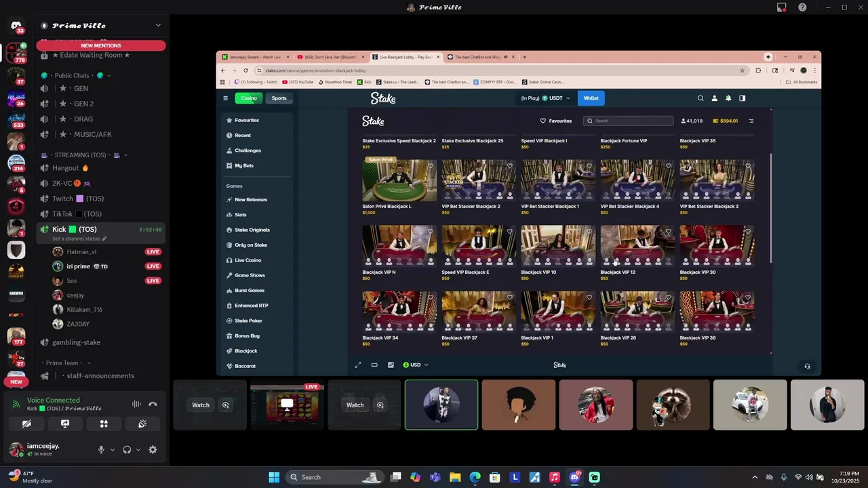This screenshot has width=868, height=488.
Task: Expand game to fullscreen
Action: coord(358,365)
